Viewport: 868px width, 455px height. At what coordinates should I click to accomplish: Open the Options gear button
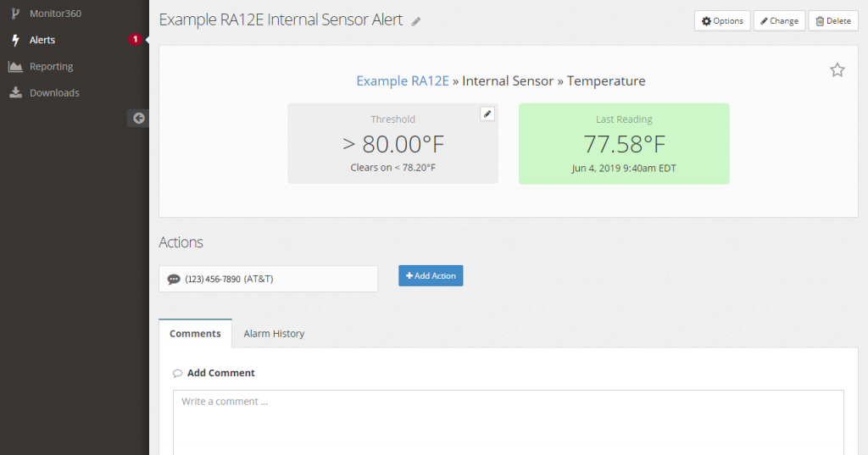[722, 21]
